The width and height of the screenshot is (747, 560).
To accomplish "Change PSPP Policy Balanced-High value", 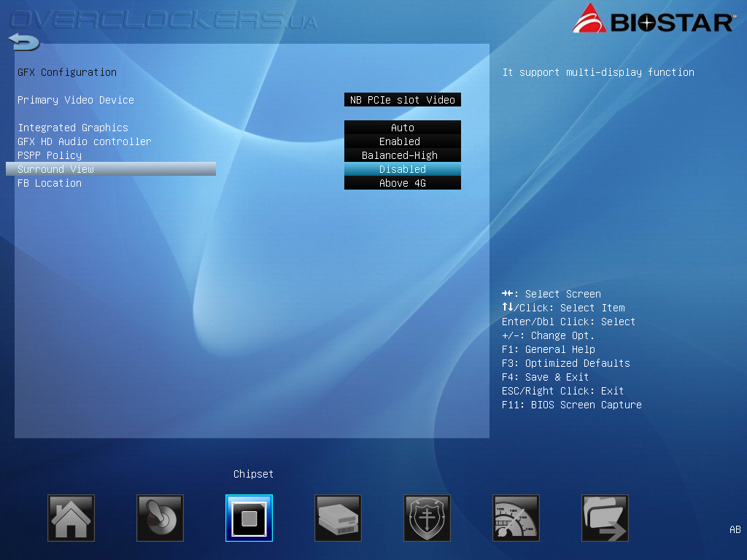I will tap(403, 155).
